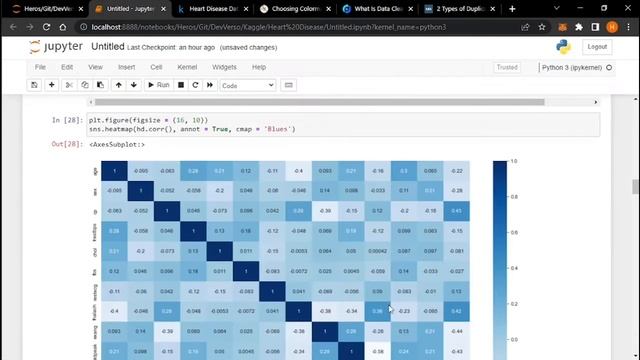The image size is (640, 360).
Task: Open the browser profile avatar
Action: click(612, 27)
